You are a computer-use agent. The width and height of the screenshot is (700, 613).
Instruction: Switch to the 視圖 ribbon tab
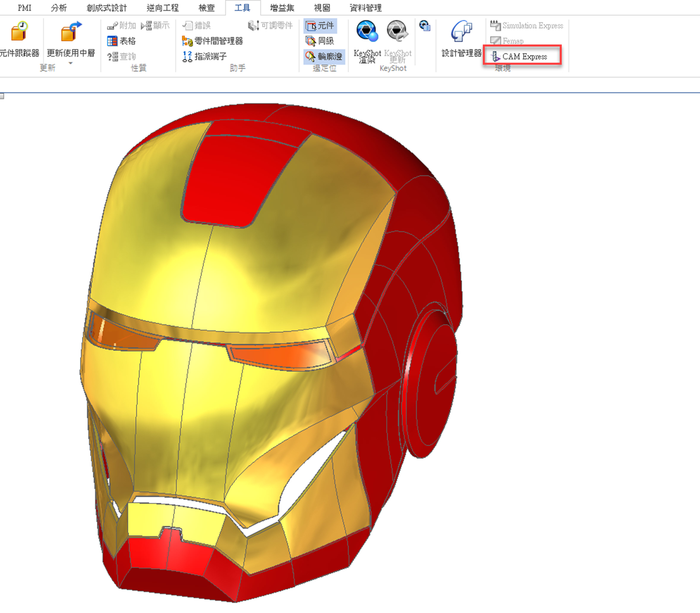click(x=322, y=8)
